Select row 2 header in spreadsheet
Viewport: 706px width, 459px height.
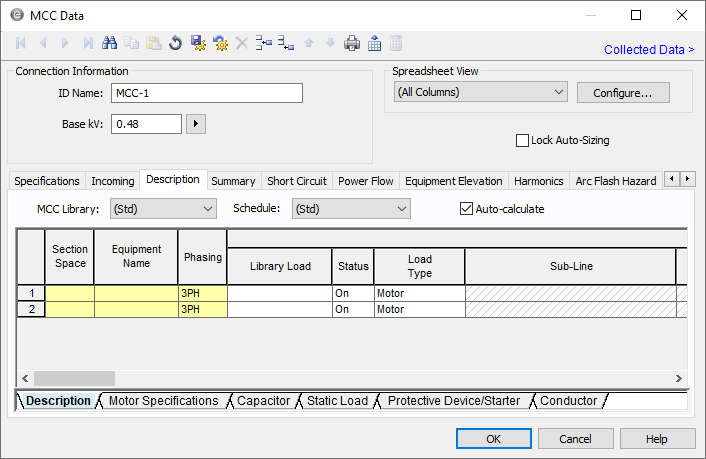coord(32,309)
